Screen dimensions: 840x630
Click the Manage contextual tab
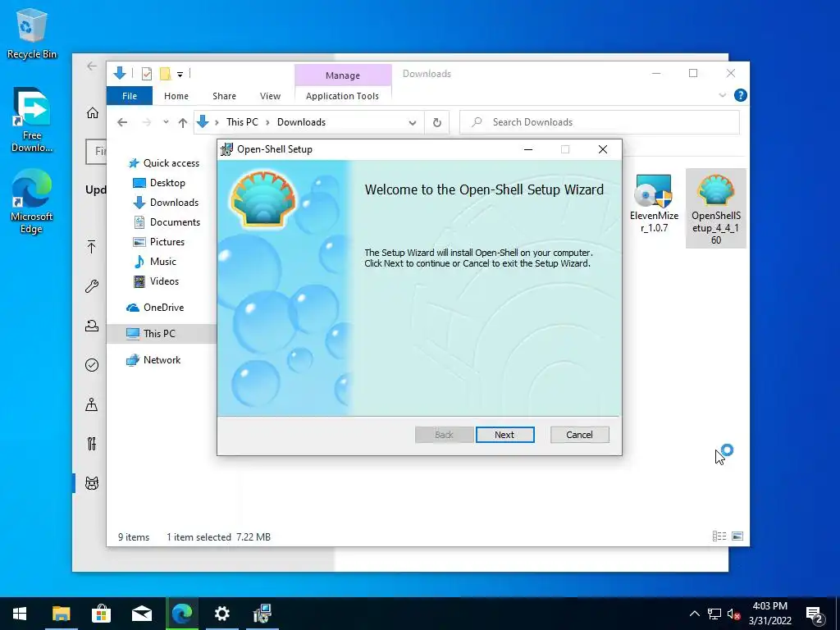pyautogui.click(x=343, y=75)
